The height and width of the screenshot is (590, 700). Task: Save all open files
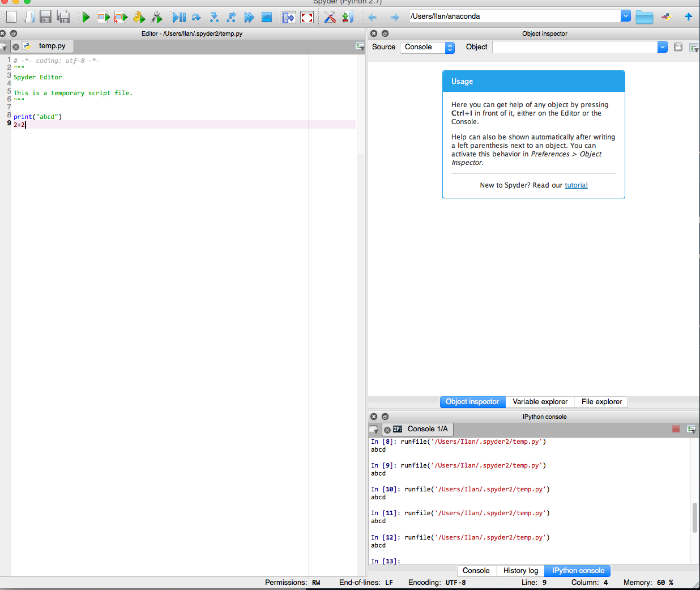coord(63,17)
